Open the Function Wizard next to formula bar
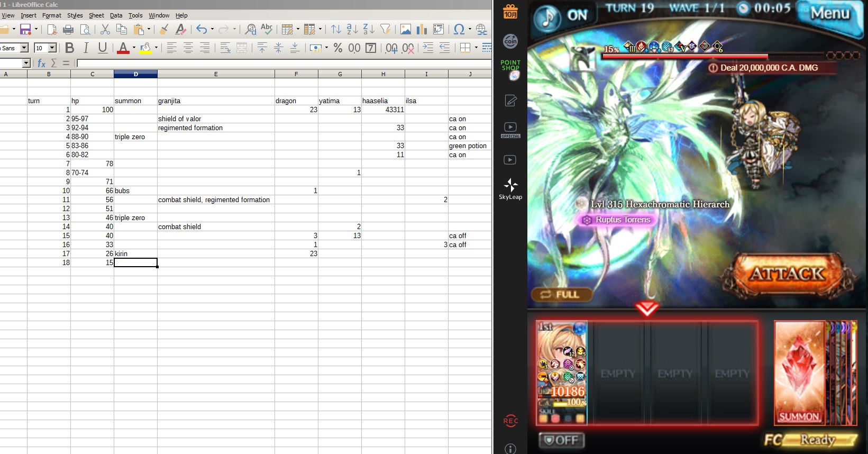 pos(42,63)
